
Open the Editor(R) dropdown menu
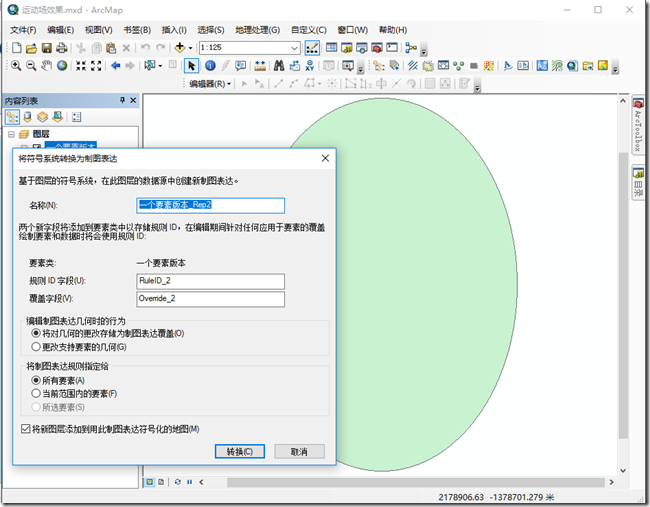210,84
